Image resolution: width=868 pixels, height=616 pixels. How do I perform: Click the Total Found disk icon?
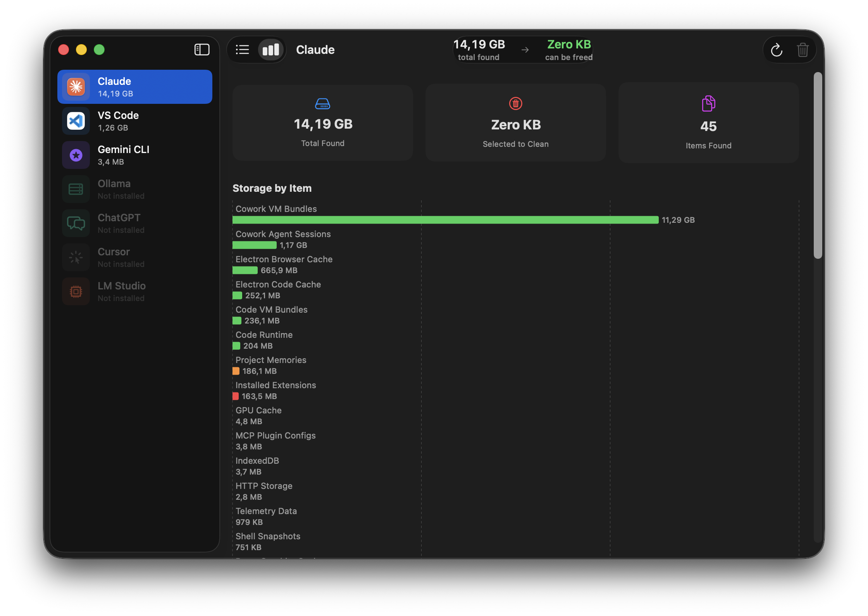coord(322,104)
